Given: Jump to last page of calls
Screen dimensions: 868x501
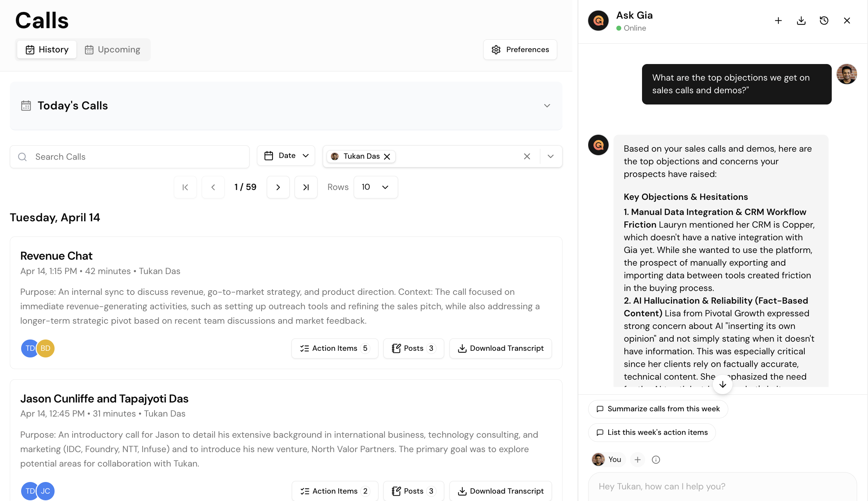Looking at the screenshot, I should (306, 187).
